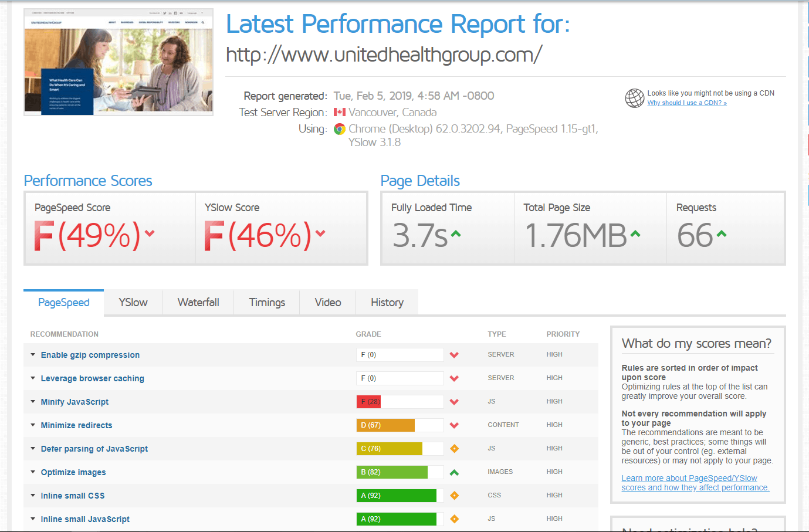Click the YSlow score F(46%)
This screenshot has height=532, width=809.
point(258,236)
